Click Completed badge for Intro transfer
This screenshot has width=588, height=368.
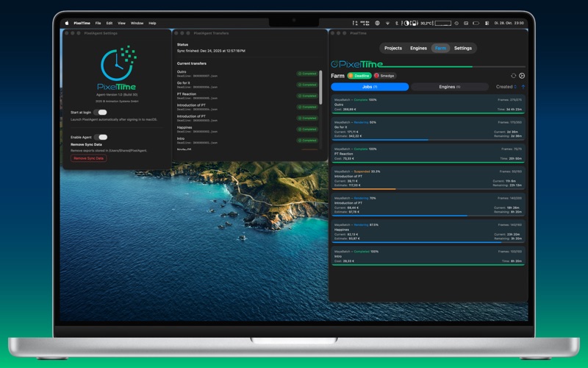[x=307, y=141]
